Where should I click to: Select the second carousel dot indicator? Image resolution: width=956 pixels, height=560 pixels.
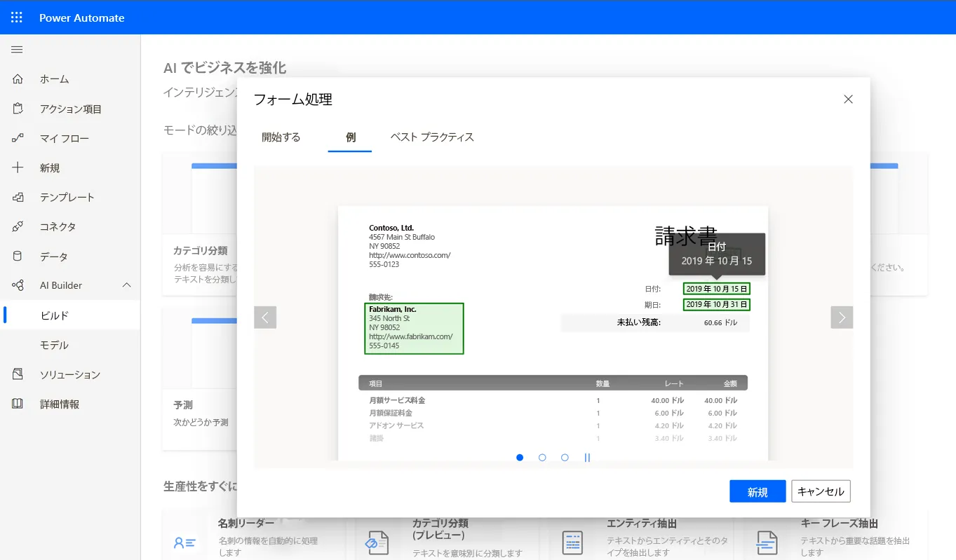(x=542, y=458)
